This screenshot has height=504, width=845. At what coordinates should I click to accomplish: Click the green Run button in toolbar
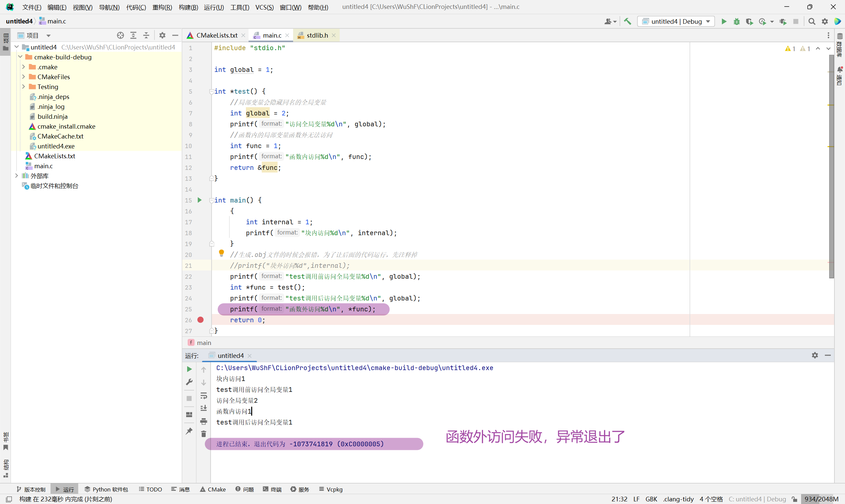[724, 21]
